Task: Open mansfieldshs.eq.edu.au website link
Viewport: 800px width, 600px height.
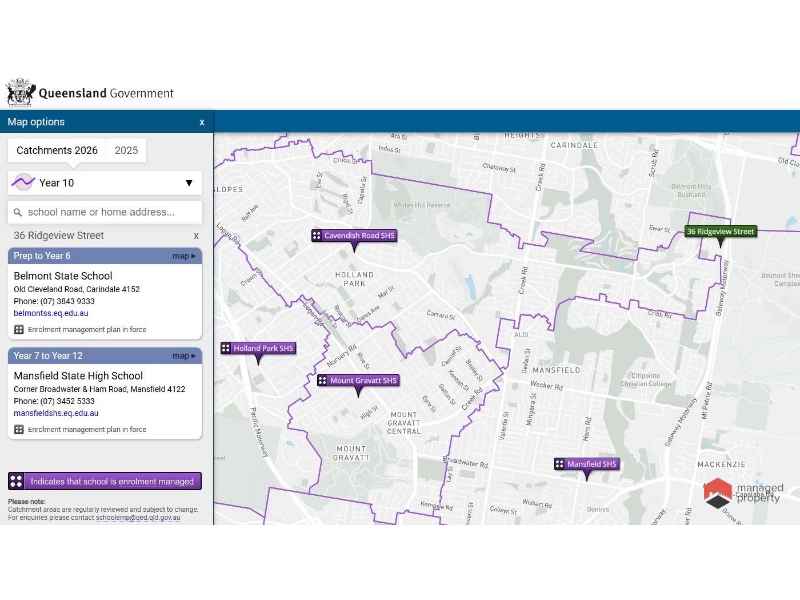Action: pos(56,413)
